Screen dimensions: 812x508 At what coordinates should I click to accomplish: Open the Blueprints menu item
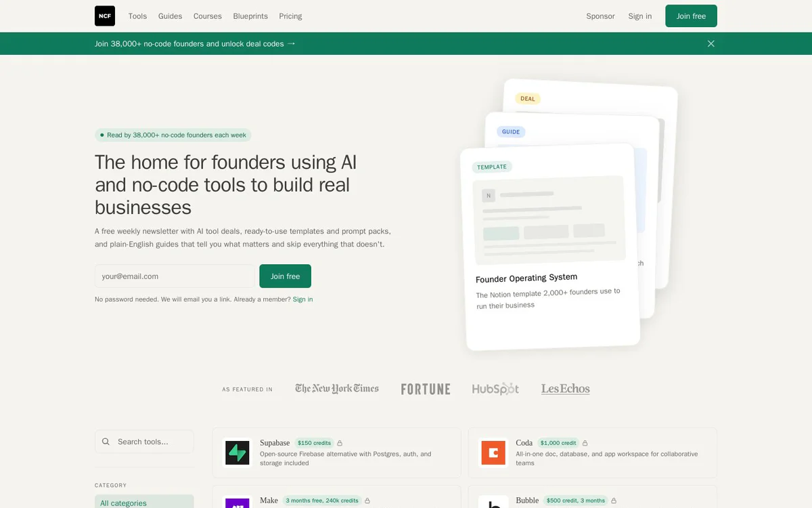[x=250, y=16]
